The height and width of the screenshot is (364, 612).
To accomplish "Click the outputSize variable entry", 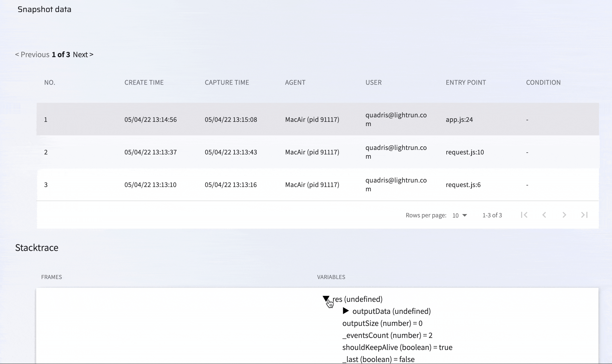I will [x=382, y=323].
